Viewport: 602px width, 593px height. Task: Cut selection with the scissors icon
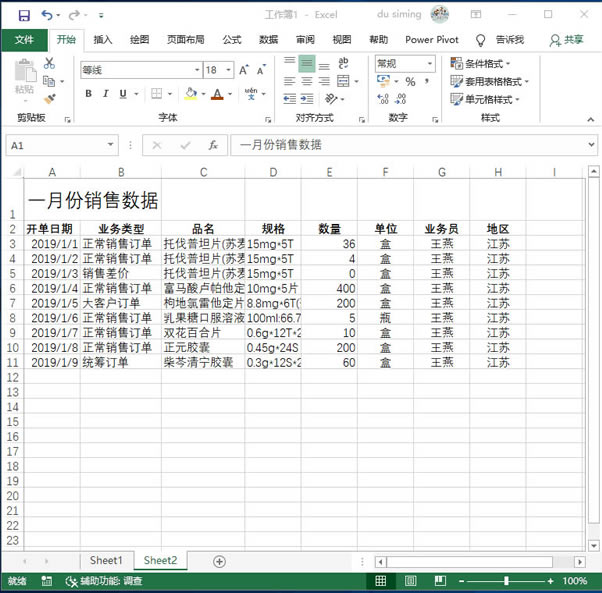pos(49,63)
